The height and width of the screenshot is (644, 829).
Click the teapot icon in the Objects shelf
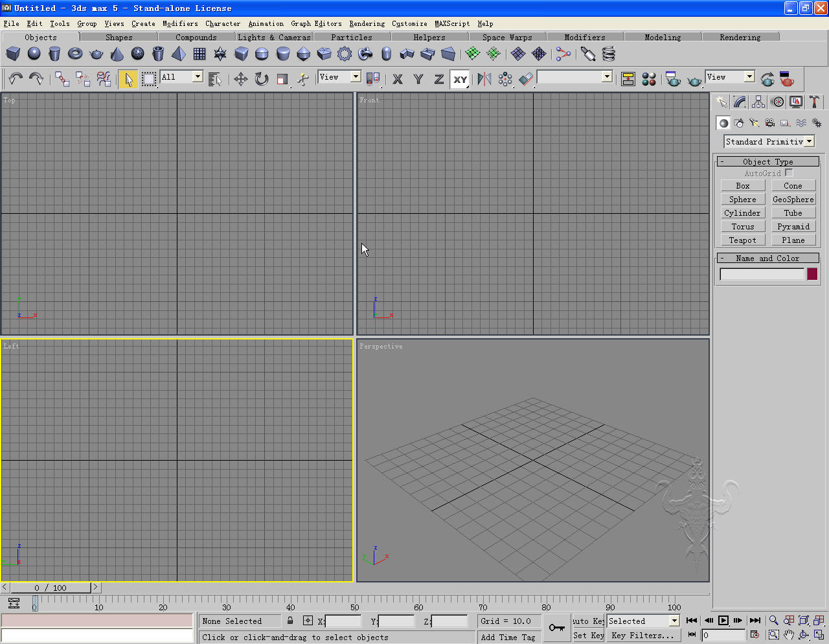[97, 54]
